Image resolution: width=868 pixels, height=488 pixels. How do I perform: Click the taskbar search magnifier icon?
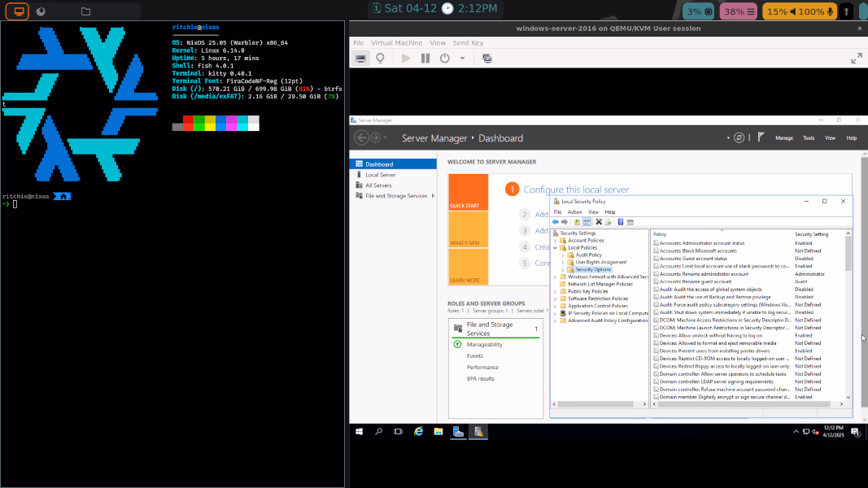[378, 432]
